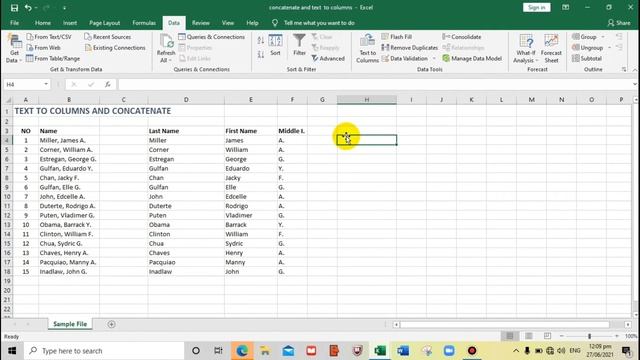640x360 pixels.
Task: Expand the Data Validation dropdown arrow
Action: click(x=434, y=58)
